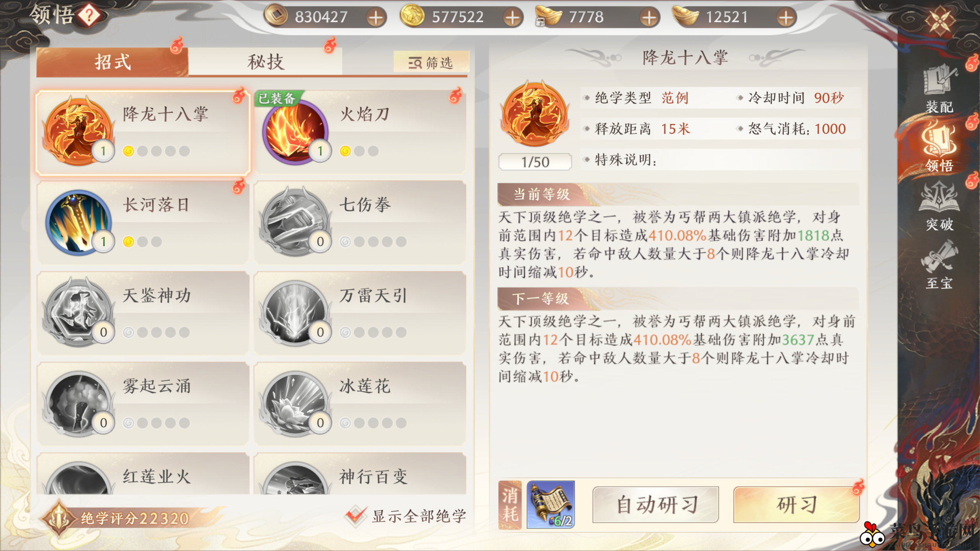Switch to the 秘技 tab

pos(265,62)
